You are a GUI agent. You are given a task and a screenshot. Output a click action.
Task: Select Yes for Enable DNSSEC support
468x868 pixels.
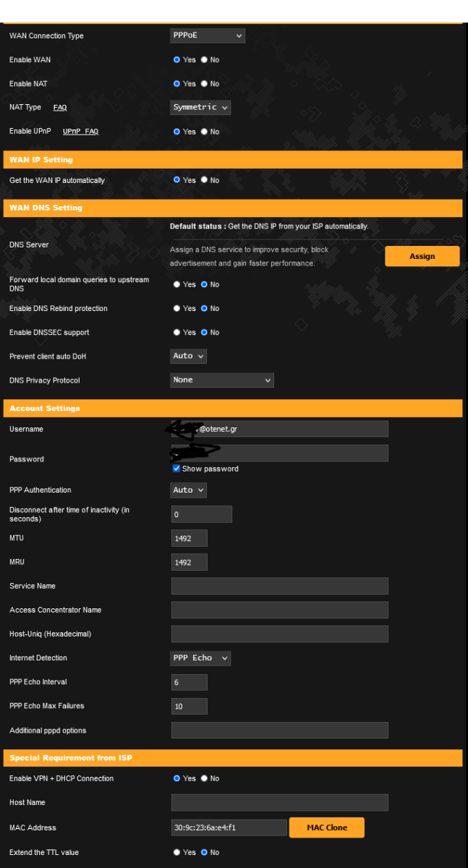coord(177,333)
